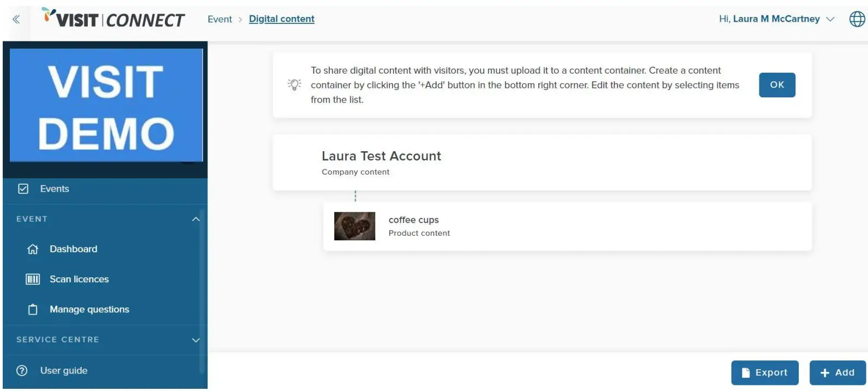Click the Events checkbox icon

coord(23,189)
